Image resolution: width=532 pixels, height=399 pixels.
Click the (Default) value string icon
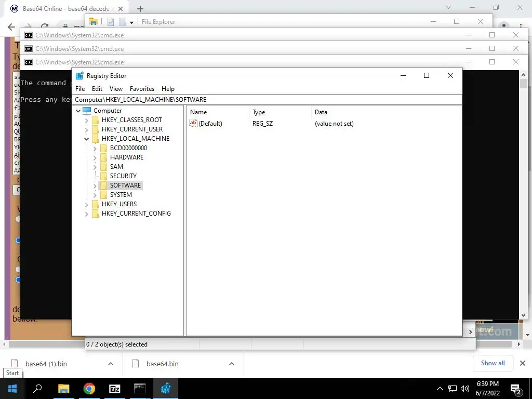(x=193, y=123)
